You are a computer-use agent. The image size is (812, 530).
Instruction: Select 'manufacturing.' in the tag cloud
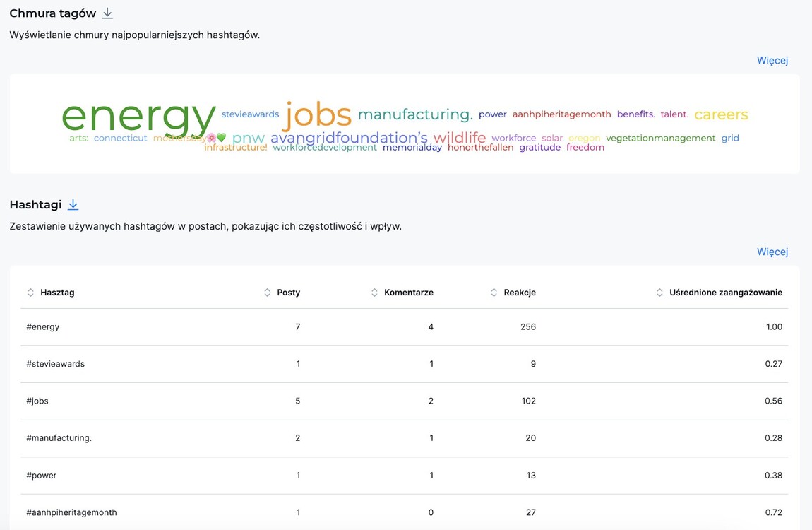pyautogui.click(x=415, y=114)
